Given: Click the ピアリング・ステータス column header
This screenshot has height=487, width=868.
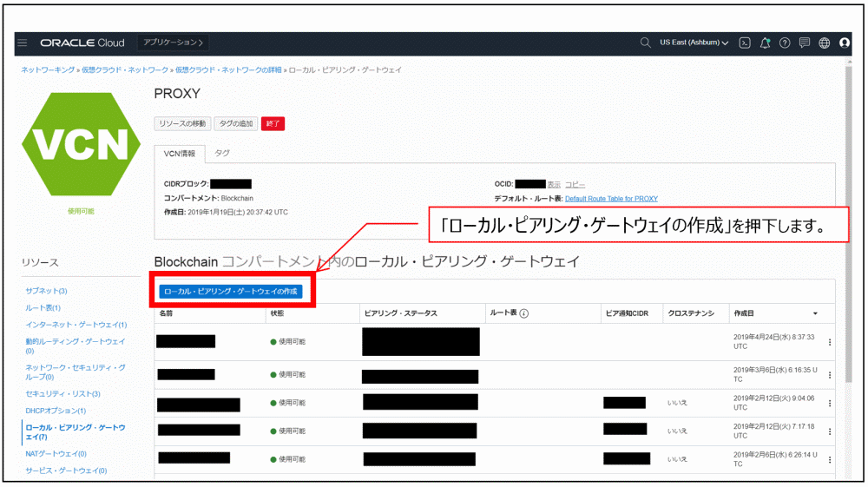Looking at the screenshot, I should pyautogui.click(x=401, y=313).
